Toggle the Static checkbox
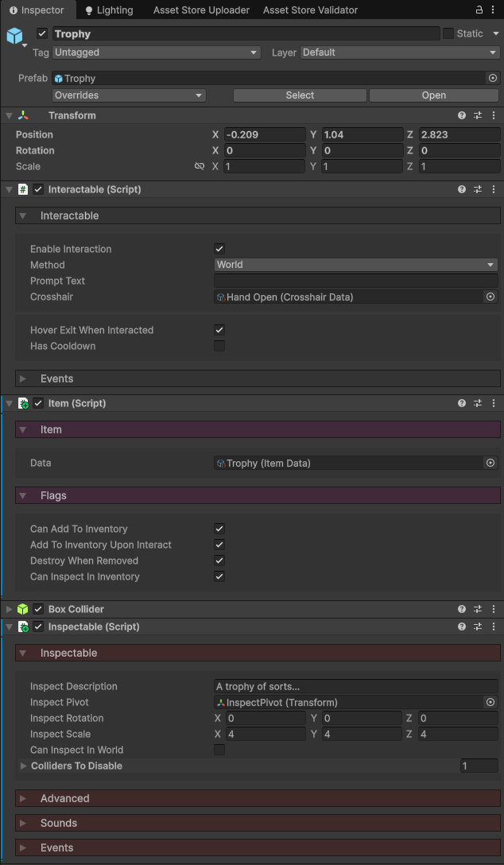 click(x=448, y=33)
